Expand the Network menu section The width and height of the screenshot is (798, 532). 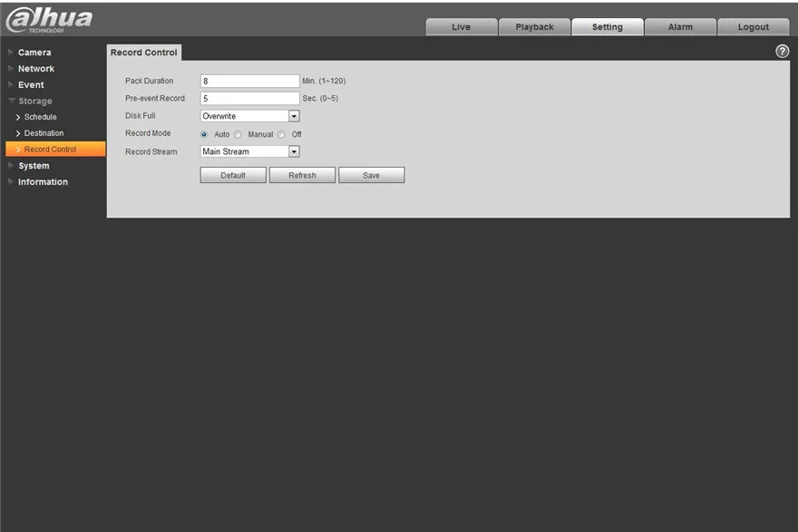[x=35, y=69]
